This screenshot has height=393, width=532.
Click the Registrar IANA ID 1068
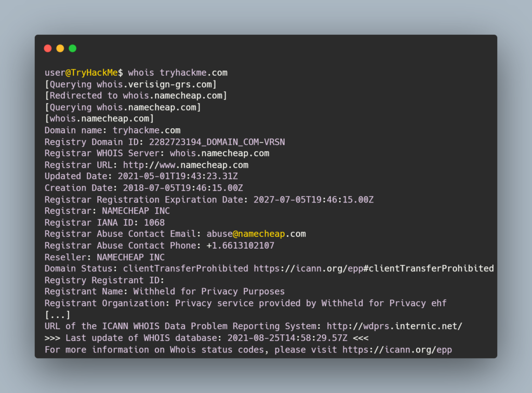[x=154, y=222]
